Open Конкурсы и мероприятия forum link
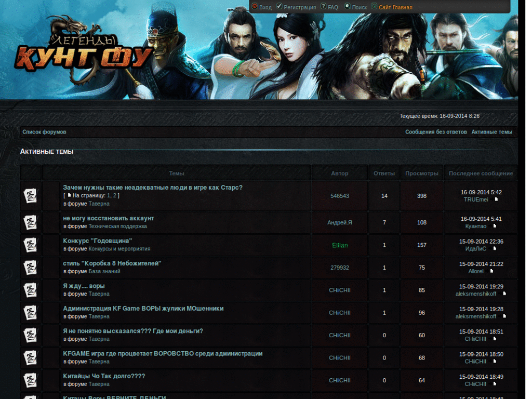This screenshot has width=532, height=399. 119,249
